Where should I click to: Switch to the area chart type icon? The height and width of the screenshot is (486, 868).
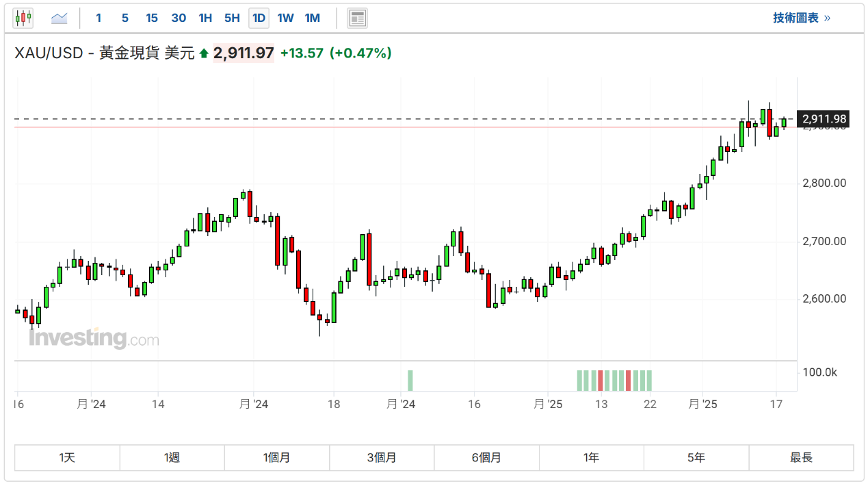(60, 18)
